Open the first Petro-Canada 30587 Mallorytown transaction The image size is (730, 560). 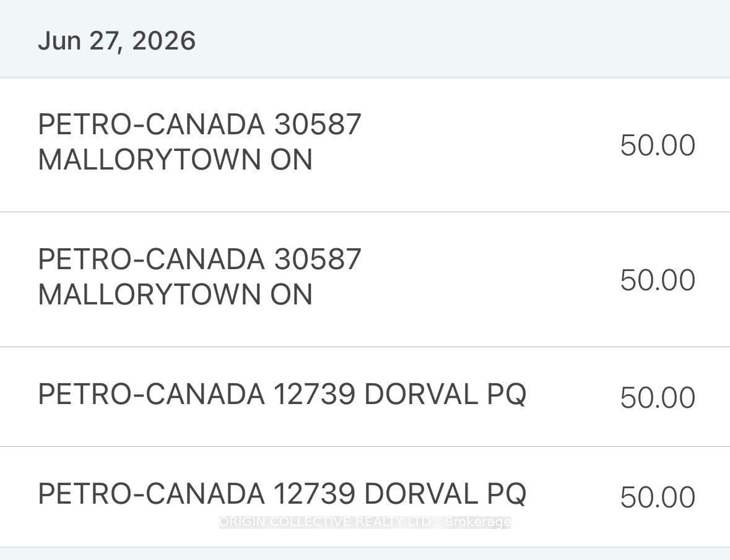(365, 145)
